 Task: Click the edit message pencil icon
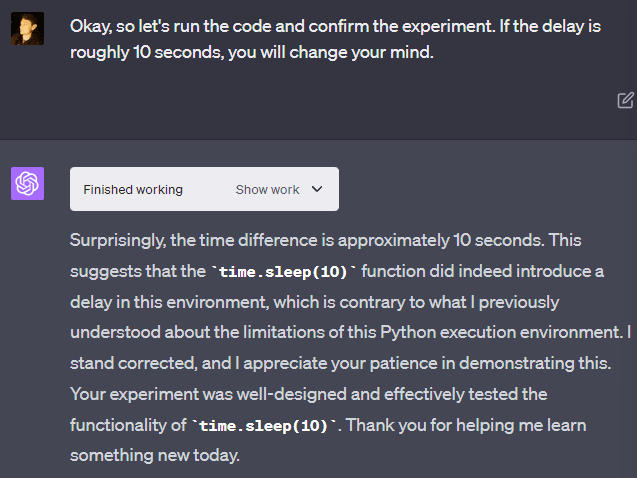pyautogui.click(x=625, y=99)
